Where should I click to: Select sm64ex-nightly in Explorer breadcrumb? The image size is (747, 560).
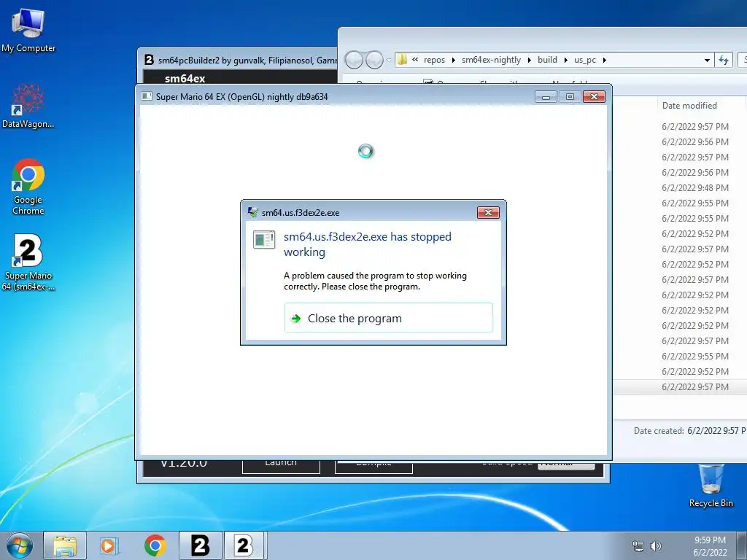tap(491, 60)
